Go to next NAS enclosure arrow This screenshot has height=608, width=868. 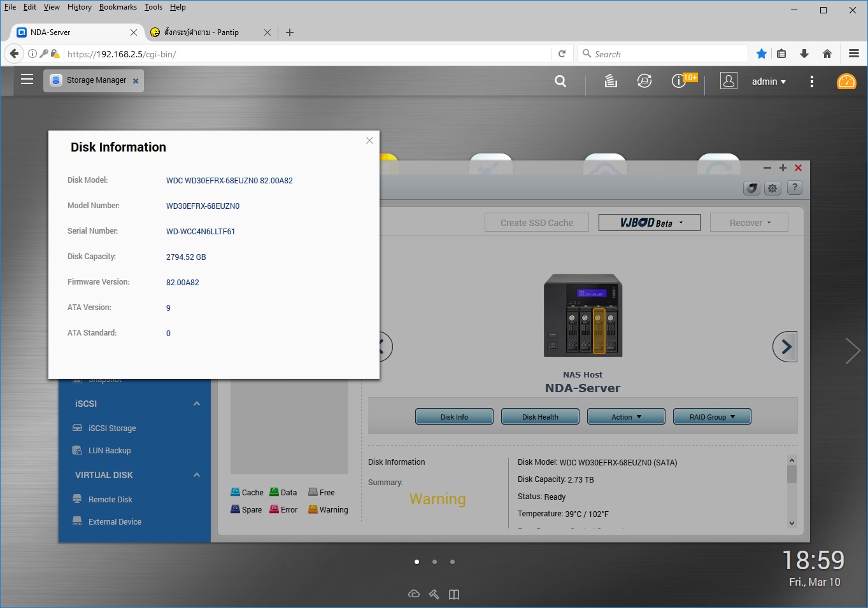point(785,347)
